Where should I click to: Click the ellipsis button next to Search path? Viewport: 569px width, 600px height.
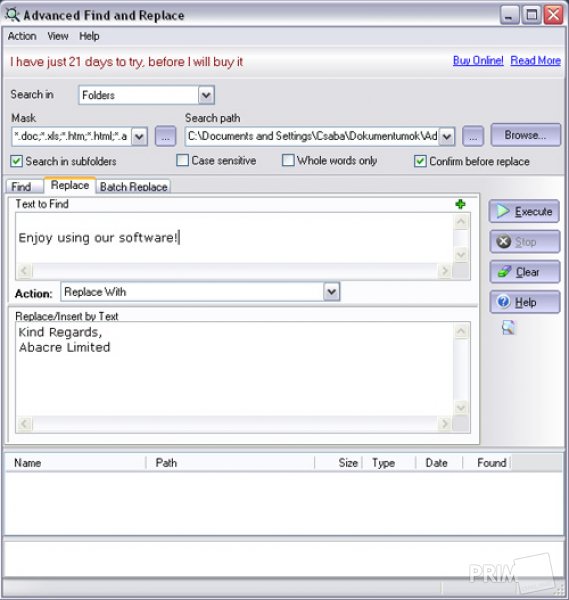coord(473,136)
